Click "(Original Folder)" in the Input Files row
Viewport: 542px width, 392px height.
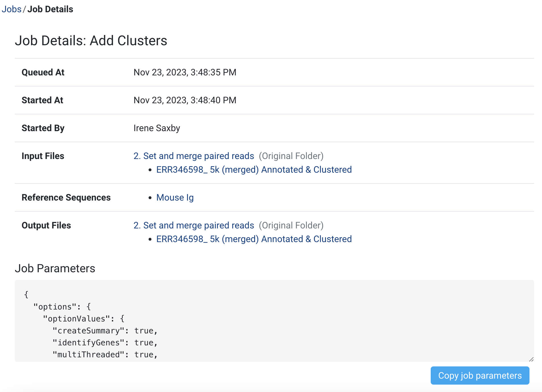[x=291, y=156]
